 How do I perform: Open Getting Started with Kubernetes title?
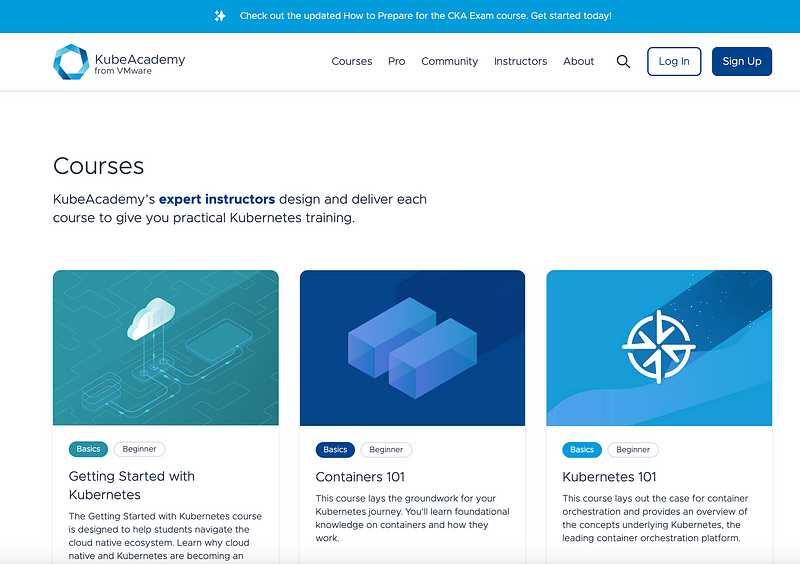[132, 485]
